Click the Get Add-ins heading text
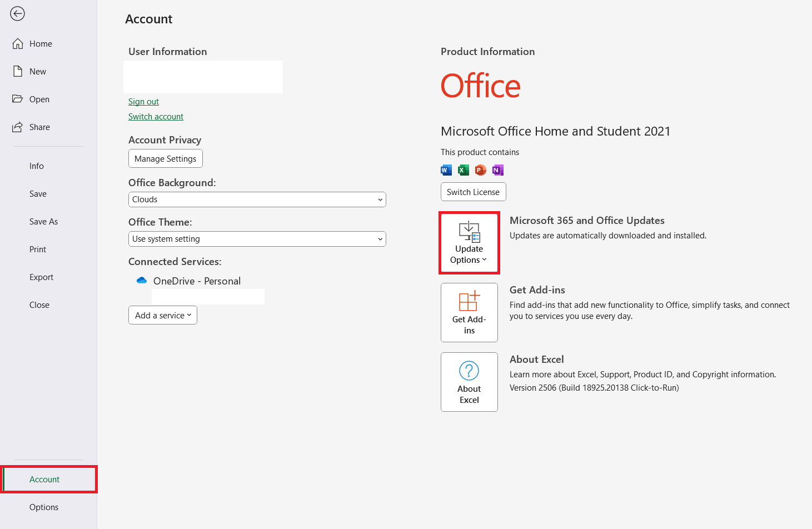Viewport: 812px width, 529px height. [537, 290]
